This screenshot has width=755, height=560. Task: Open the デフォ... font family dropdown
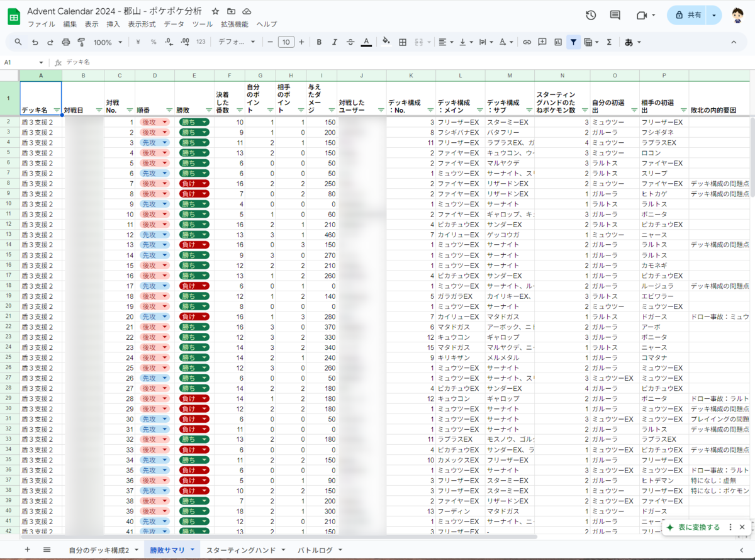(237, 42)
